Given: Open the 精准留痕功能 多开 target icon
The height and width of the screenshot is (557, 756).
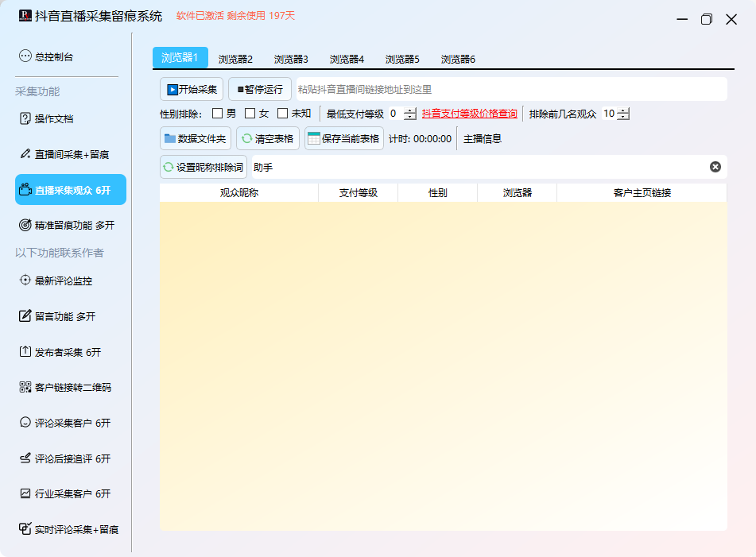Looking at the screenshot, I should 25,225.
